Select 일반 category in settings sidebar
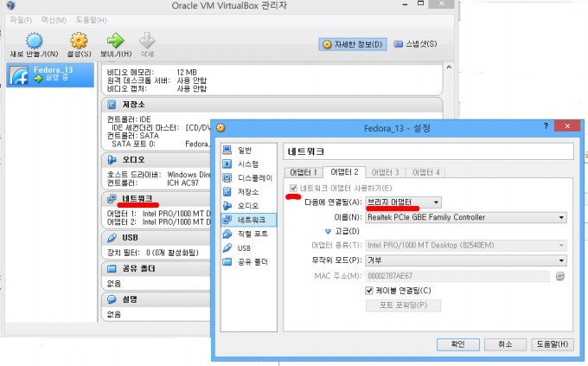588x366 pixels. (244, 150)
